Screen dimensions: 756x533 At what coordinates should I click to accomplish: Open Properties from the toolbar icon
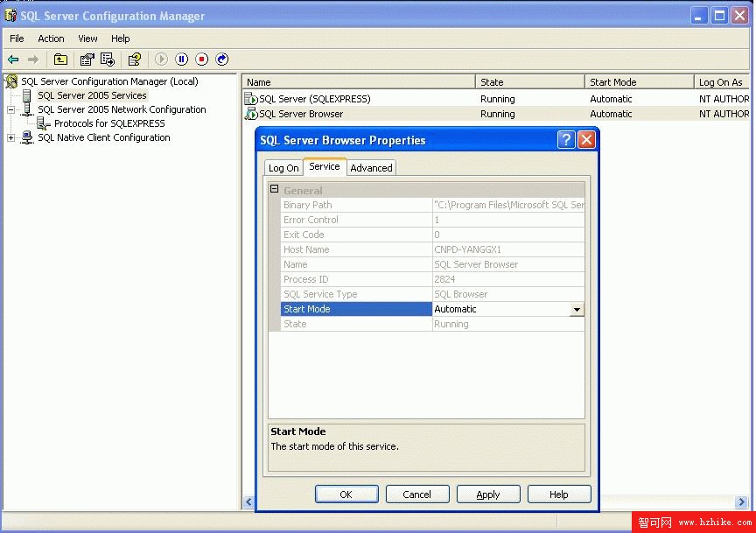(x=87, y=60)
